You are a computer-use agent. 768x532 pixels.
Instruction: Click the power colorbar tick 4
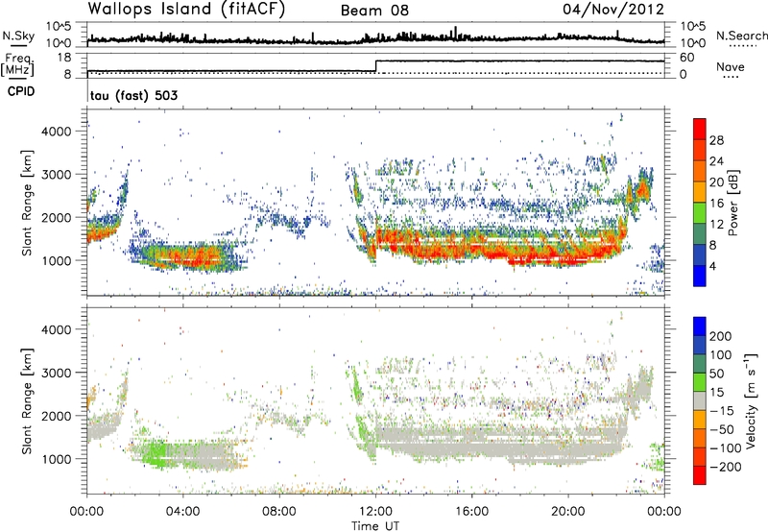(712, 266)
